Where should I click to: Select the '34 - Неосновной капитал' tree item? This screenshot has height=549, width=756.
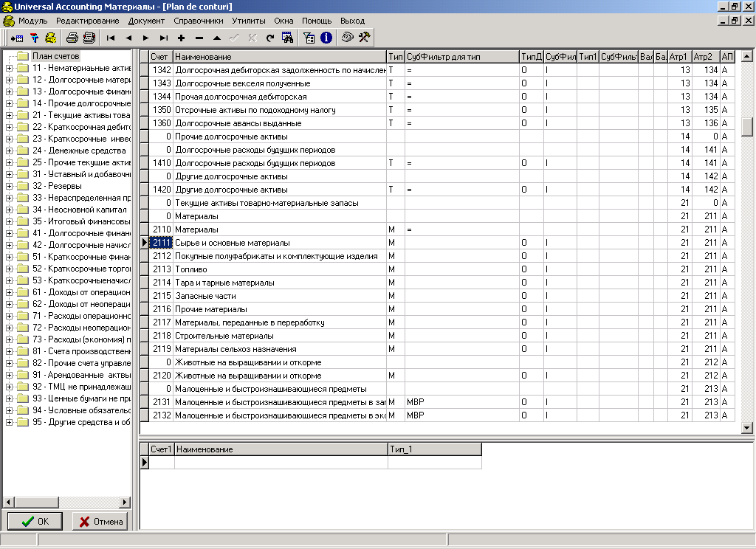click(80, 210)
